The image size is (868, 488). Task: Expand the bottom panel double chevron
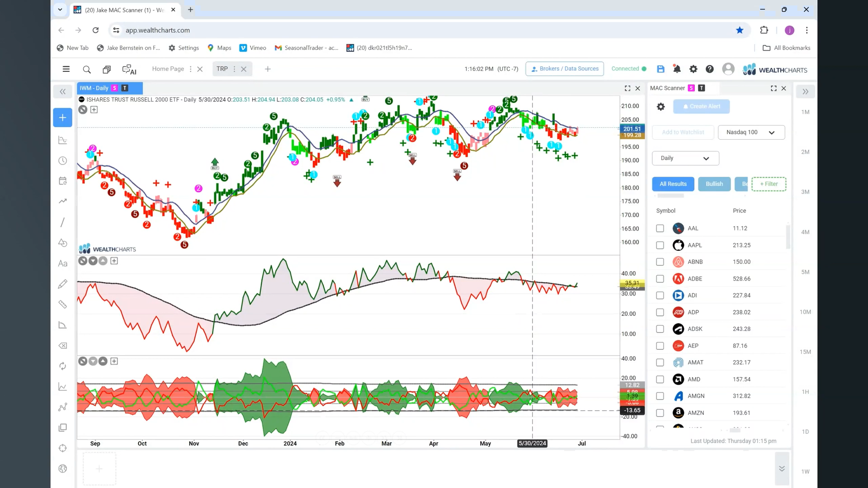pyautogui.click(x=782, y=469)
